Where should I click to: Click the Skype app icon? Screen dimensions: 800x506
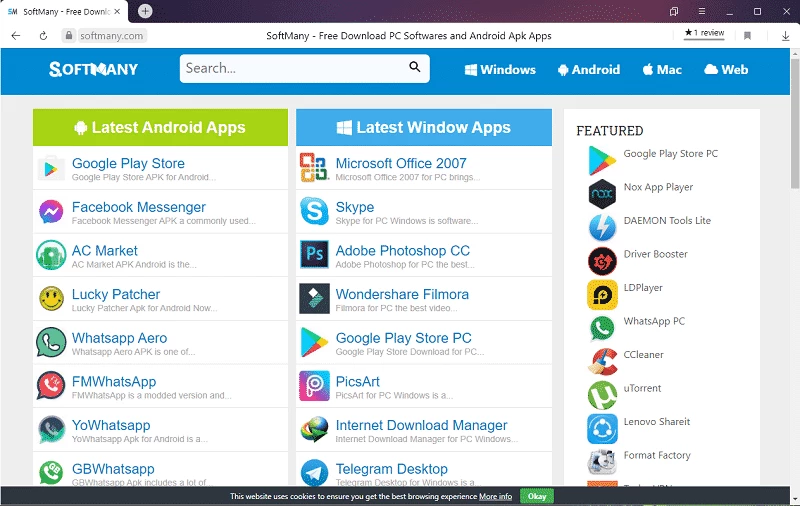coord(314,211)
